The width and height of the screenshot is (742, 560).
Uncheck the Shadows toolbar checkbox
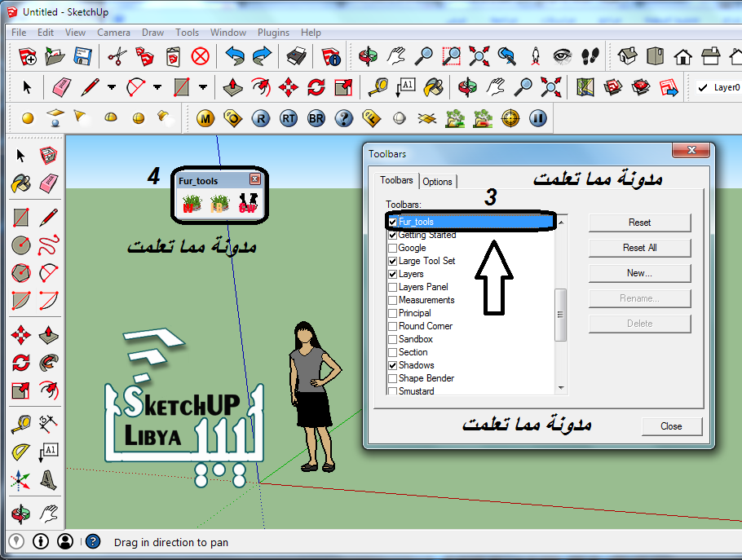393,364
